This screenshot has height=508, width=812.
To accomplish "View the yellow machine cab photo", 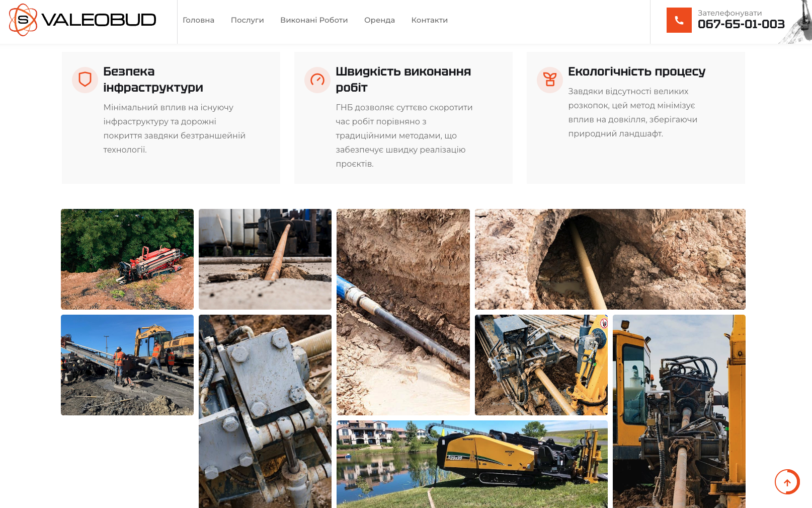I will 679,411.
